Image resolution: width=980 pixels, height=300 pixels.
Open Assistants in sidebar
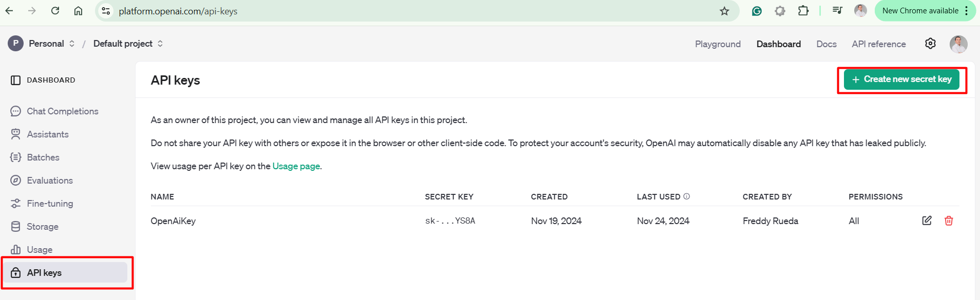click(48, 134)
